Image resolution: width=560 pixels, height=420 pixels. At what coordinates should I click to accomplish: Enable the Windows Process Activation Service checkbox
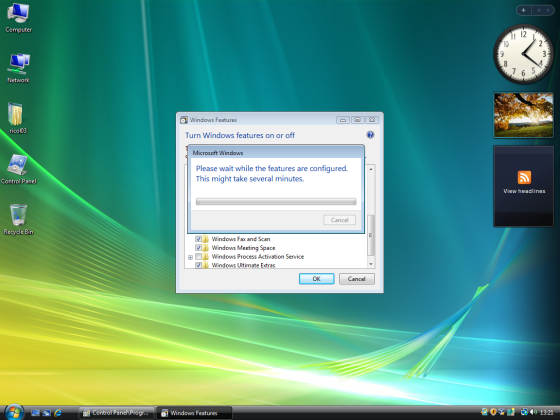198,256
